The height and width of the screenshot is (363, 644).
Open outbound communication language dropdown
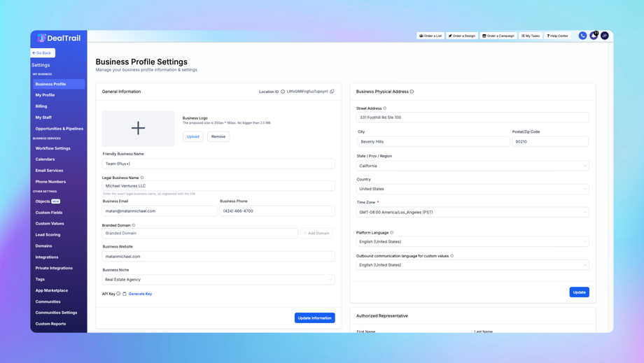click(x=472, y=265)
